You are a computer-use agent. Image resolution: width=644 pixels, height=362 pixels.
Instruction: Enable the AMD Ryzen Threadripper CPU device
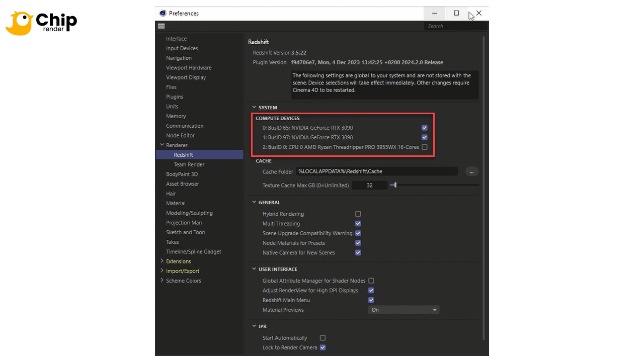click(x=425, y=147)
